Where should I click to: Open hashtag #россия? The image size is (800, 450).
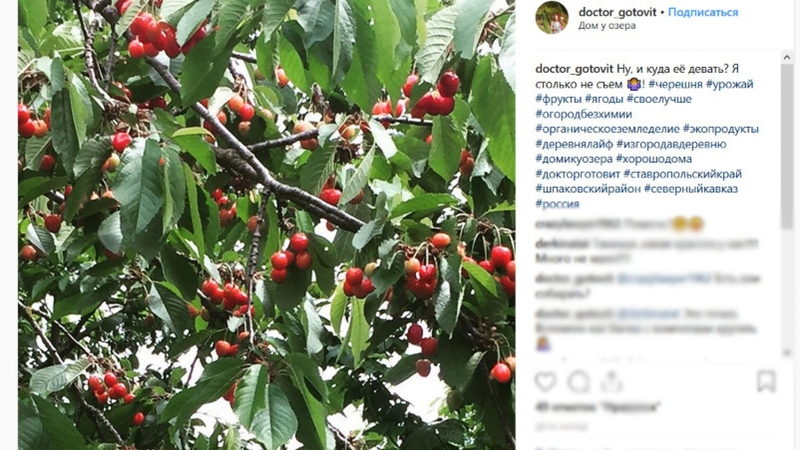pos(557,204)
